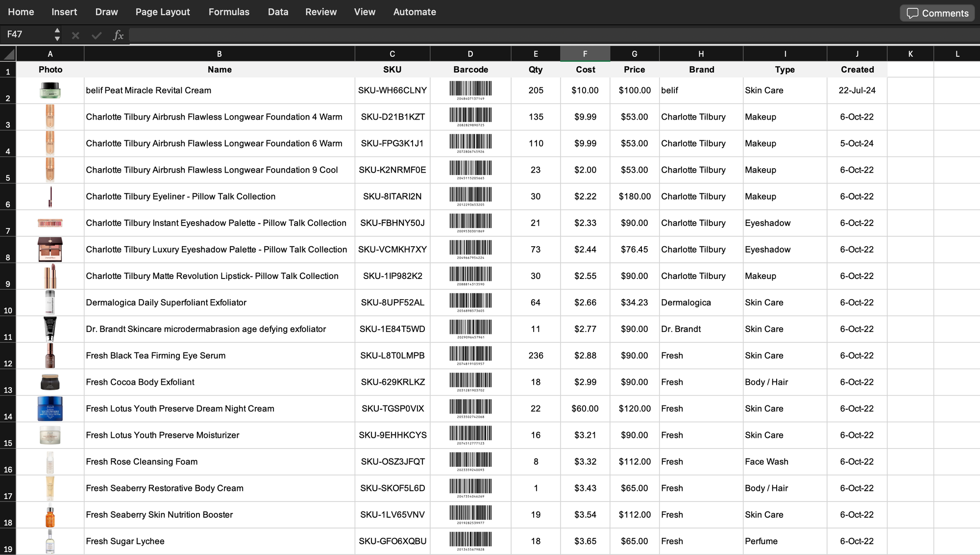Viewport: 980px width, 555px height.
Task: Select cell 'SKU-VCMKH7XY'
Action: 392,250
